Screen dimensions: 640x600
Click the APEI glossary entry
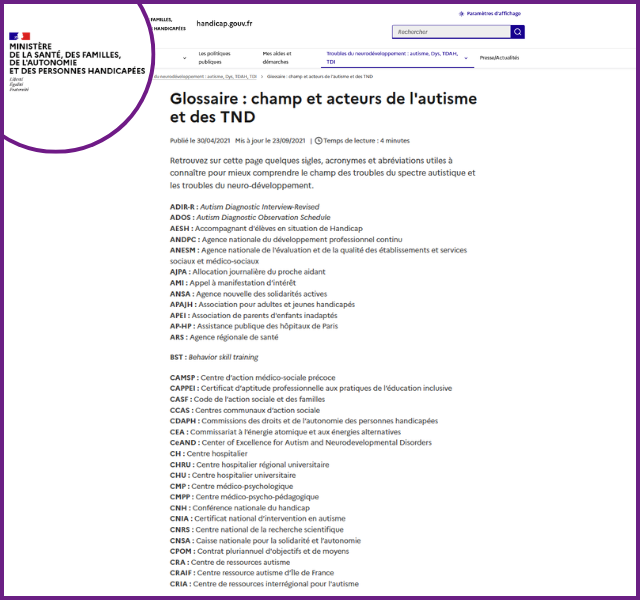point(253,315)
